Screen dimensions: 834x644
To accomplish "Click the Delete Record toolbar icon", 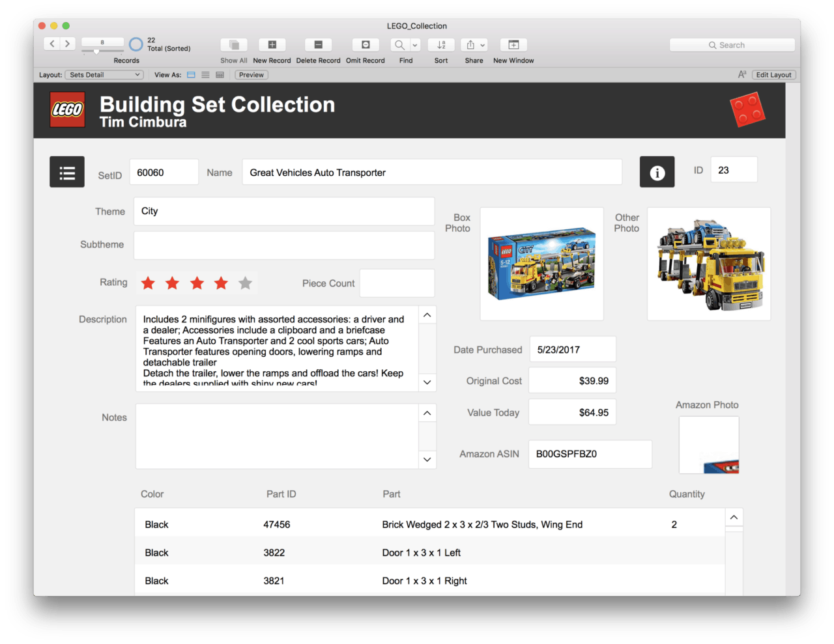I will (x=318, y=45).
